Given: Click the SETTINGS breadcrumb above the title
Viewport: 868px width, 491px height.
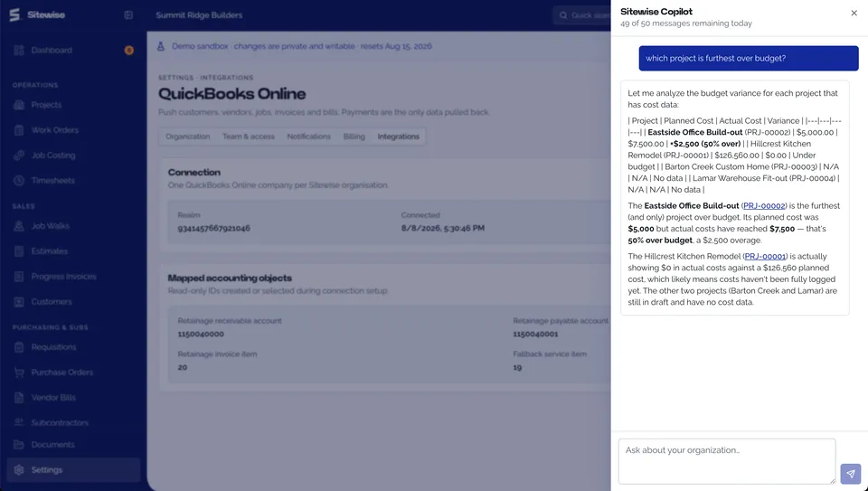Looking at the screenshot, I should 176,78.
